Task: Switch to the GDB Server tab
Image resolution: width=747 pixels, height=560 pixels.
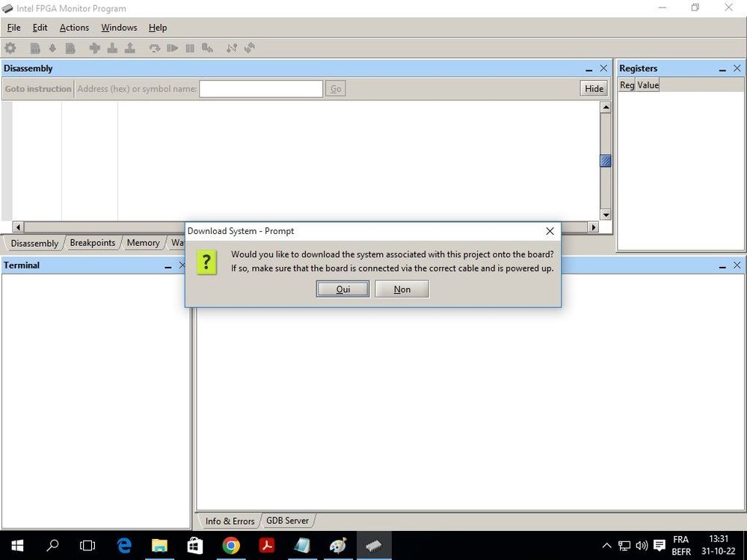Action: [287, 520]
